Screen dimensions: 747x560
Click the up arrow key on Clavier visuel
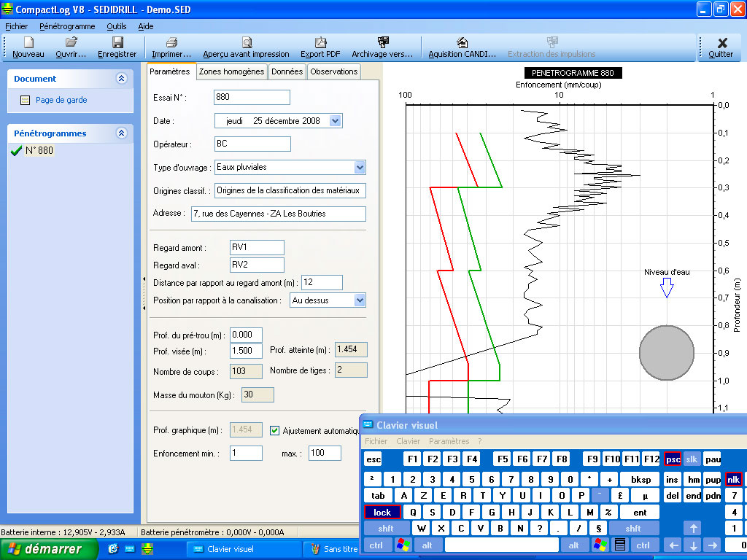pos(693,528)
